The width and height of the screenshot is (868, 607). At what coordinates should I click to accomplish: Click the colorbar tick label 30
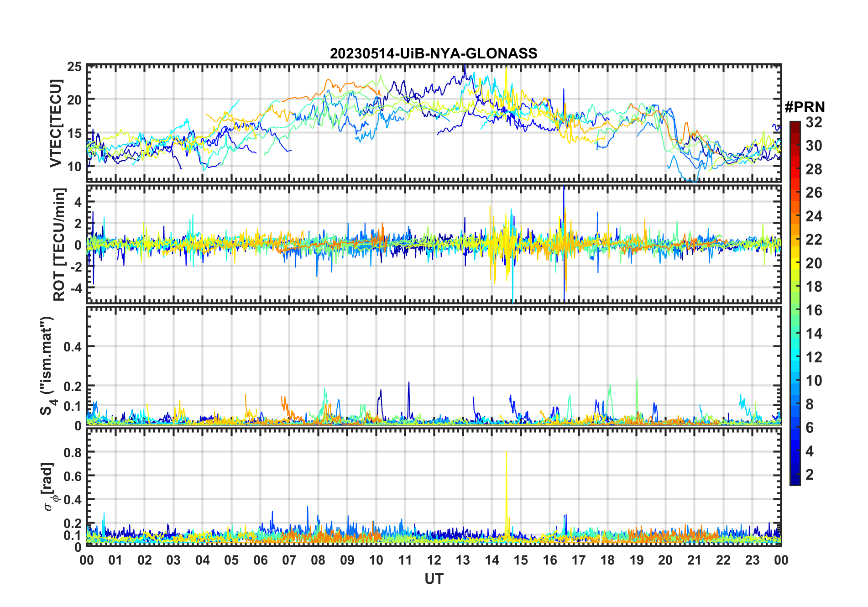pyautogui.click(x=814, y=146)
